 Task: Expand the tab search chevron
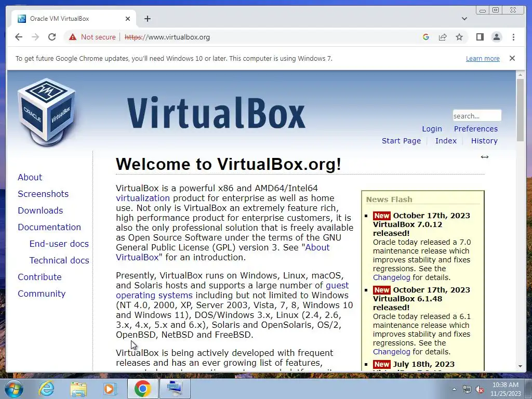[464, 19]
